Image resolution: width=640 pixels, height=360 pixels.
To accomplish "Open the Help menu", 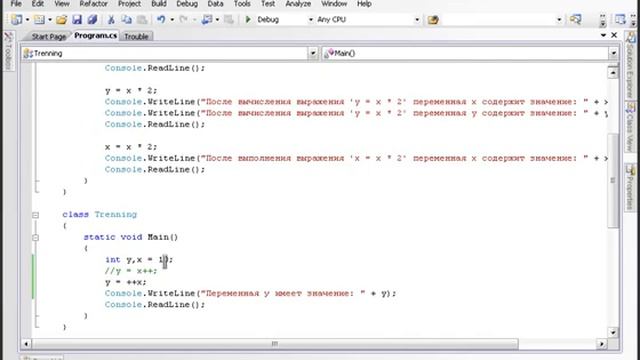I will (364, 4).
